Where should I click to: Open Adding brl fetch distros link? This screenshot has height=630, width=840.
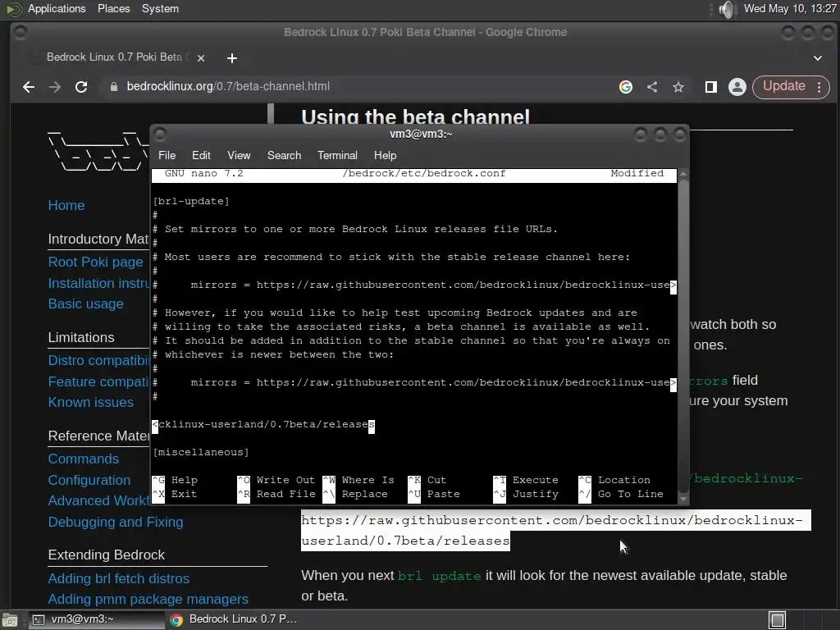(x=118, y=578)
